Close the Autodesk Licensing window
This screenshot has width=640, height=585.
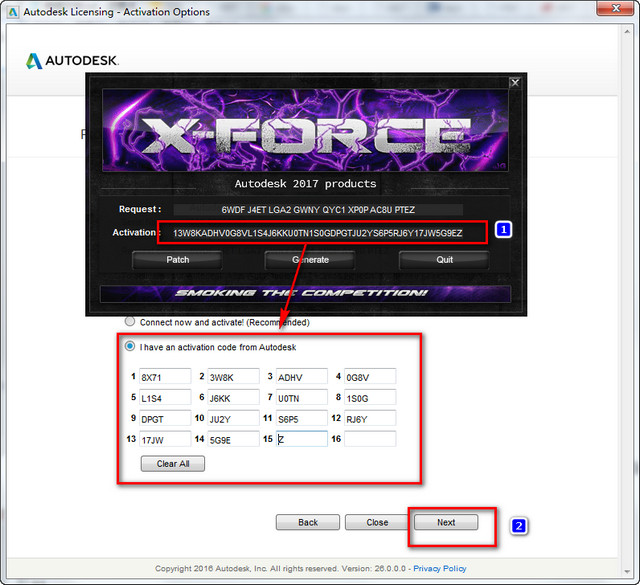[x=617, y=8]
